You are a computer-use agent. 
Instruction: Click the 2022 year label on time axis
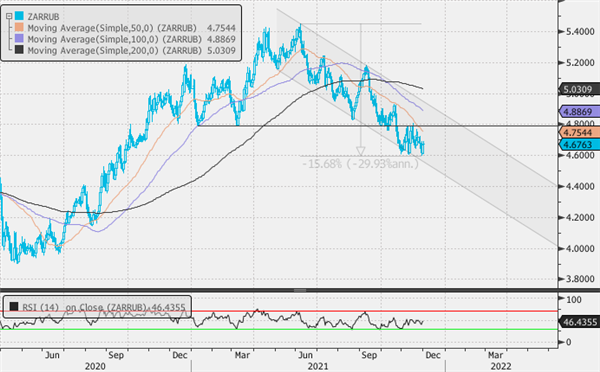click(x=501, y=366)
